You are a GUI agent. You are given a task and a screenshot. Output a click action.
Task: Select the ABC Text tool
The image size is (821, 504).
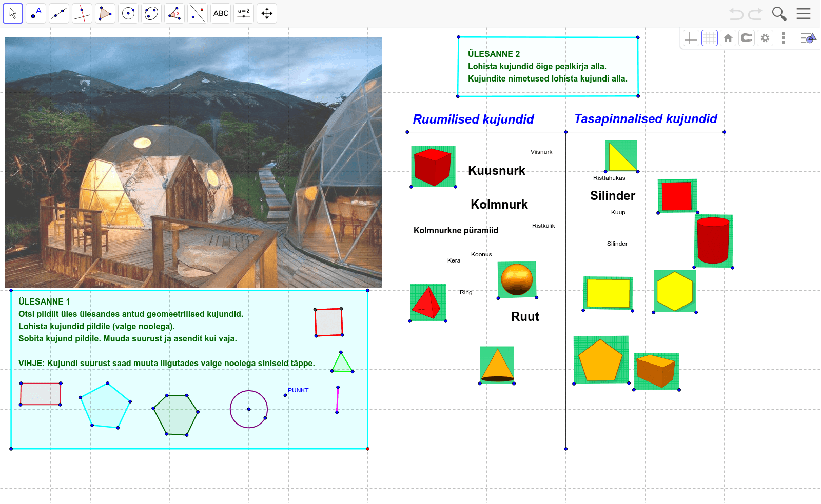click(x=221, y=13)
